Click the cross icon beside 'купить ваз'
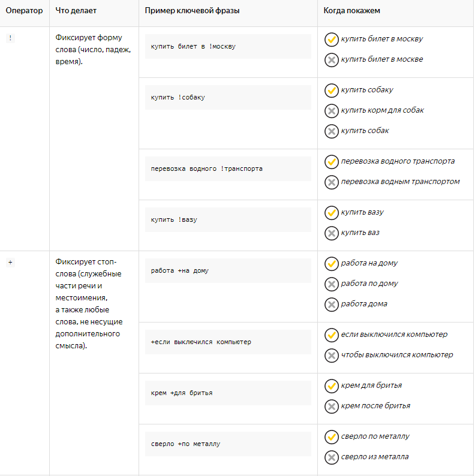Screen dimensions: 475x476 tap(331, 233)
